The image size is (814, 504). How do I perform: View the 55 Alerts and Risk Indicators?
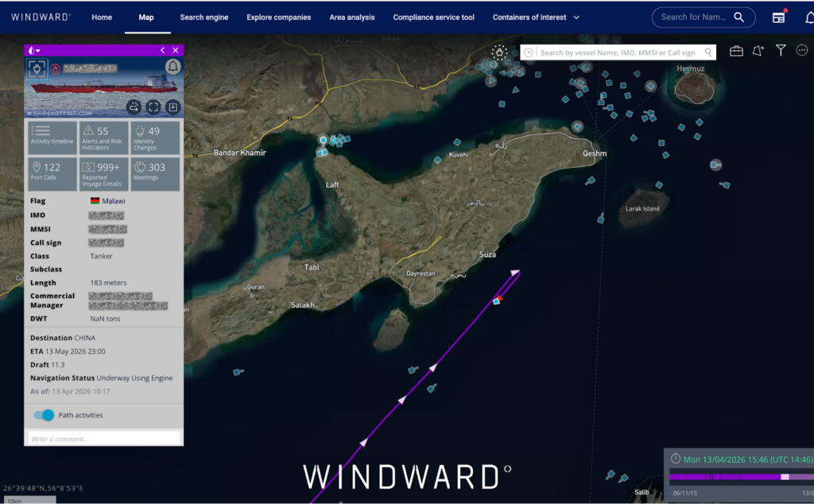pyautogui.click(x=103, y=137)
